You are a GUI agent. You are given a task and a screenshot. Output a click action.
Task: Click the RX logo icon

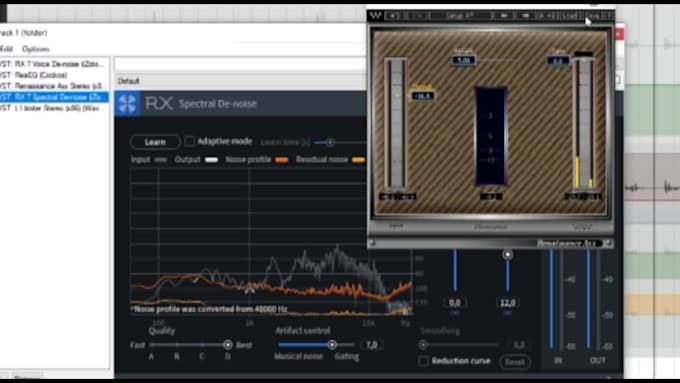coord(128,104)
